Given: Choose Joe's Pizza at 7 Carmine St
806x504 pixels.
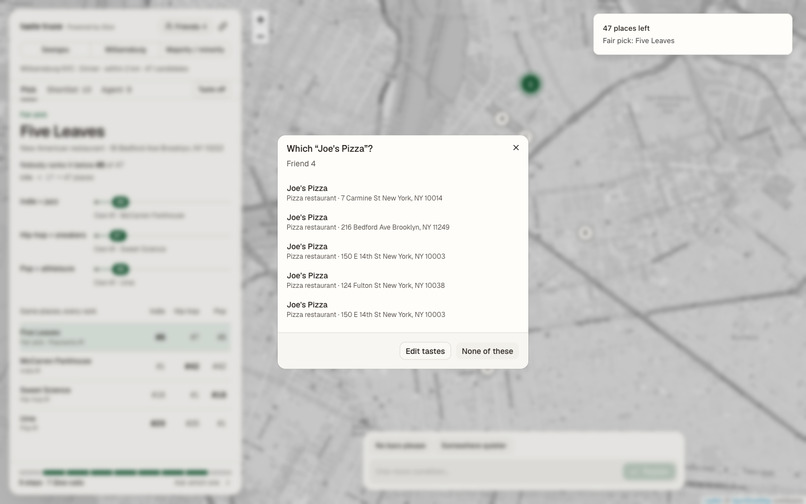Looking at the screenshot, I should (402, 193).
